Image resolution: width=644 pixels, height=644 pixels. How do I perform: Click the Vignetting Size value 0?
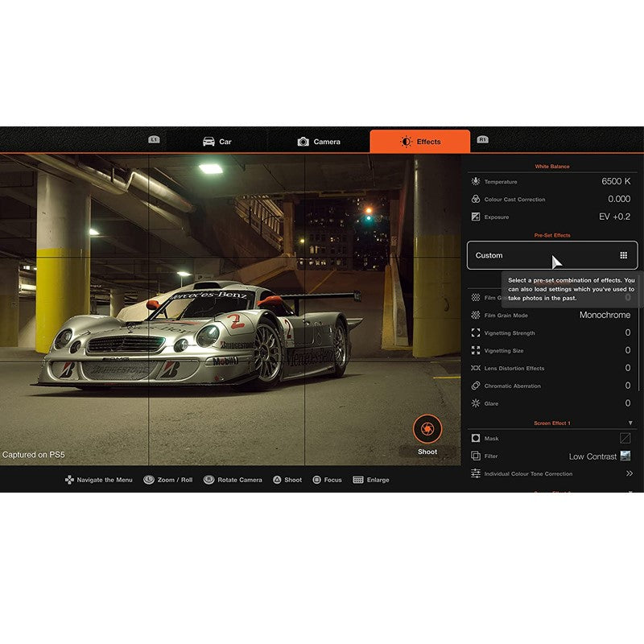tap(628, 350)
